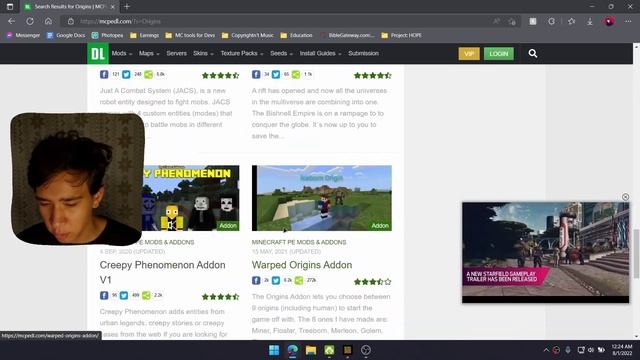The width and height of the screenshot is (640, 360).
Task: Expand the Maps dropdown menu
Action: tap(149, 53)
